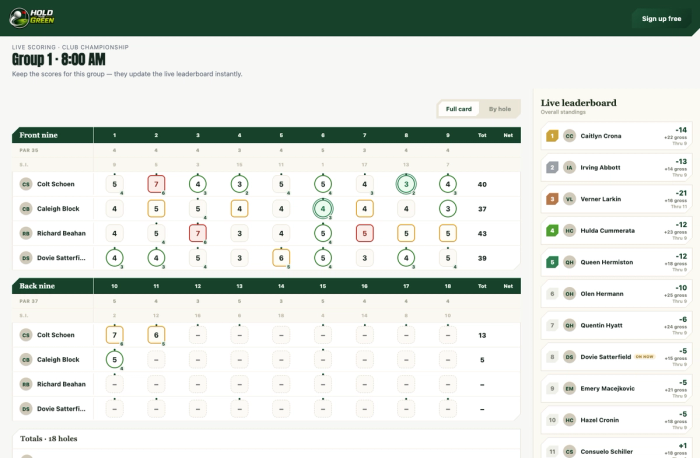Click the Back nine header label
Image resolution: width=700 pixels, height=458 pixels.
(x=37, y=286)
